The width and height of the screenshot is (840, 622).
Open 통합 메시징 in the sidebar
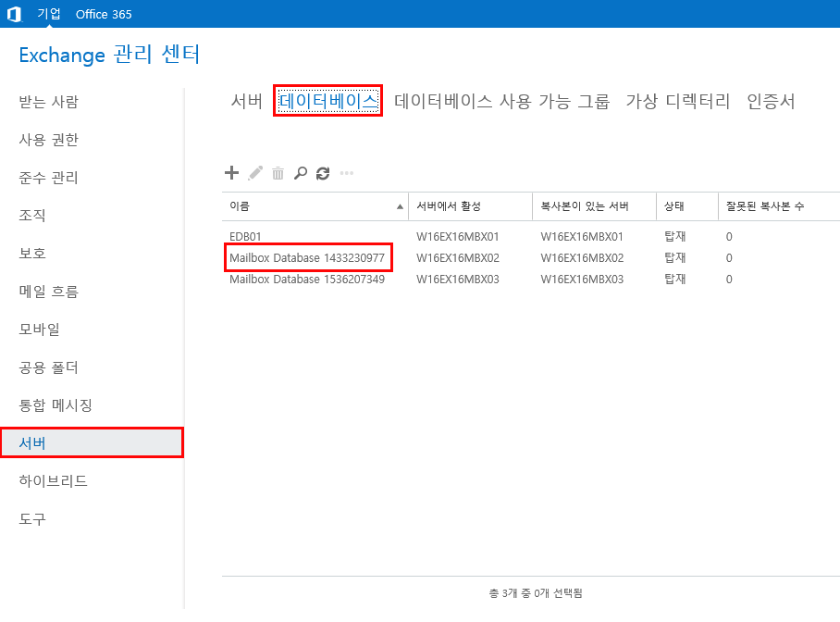click(x=56, y=404)
